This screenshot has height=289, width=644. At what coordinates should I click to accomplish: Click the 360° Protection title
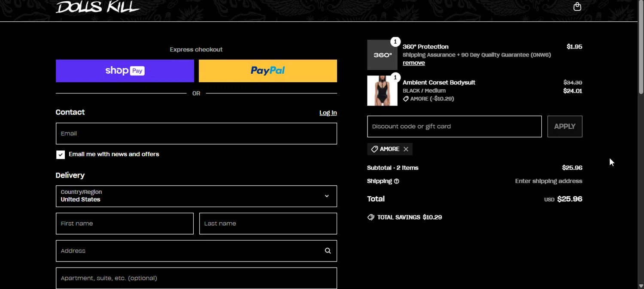425,47
